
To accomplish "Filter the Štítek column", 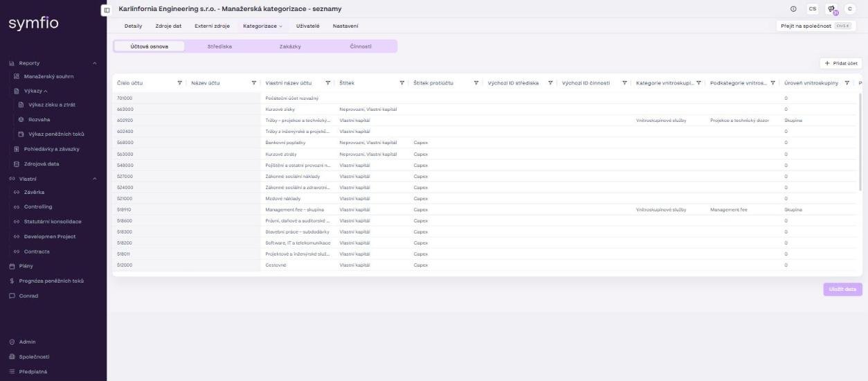I will pyautogui.click(x=402, y=83).
